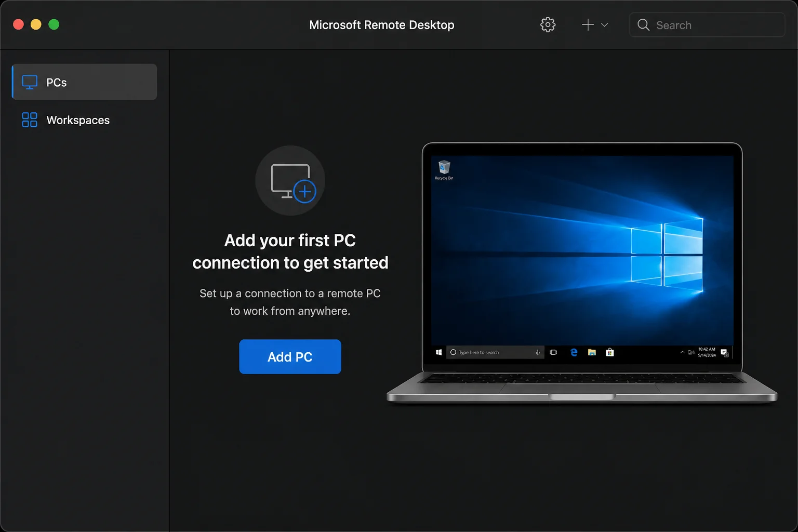
Task: Click the Workspaces grid icon
Action: tap(30, 120)
